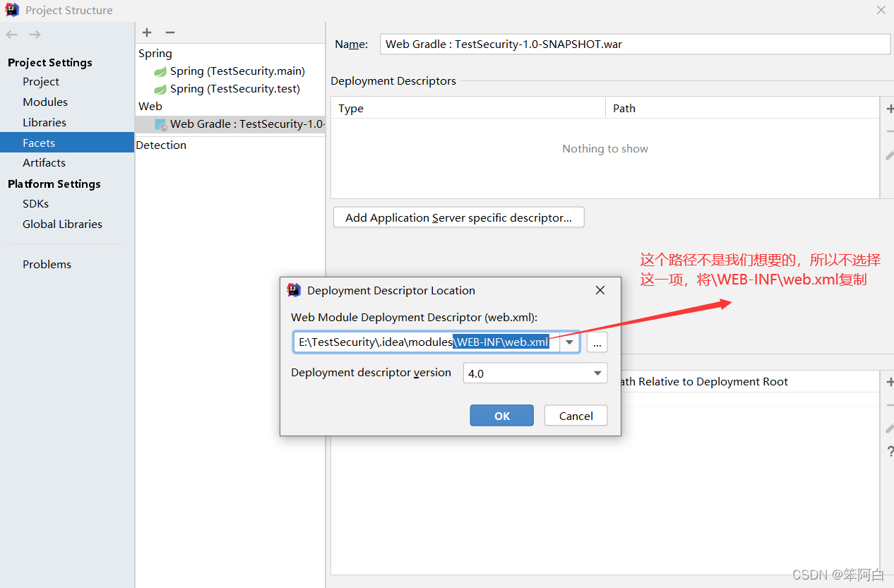Open Modules settings section
The height and width of the screenshot is (588, 894).
[x=45, y=102]
